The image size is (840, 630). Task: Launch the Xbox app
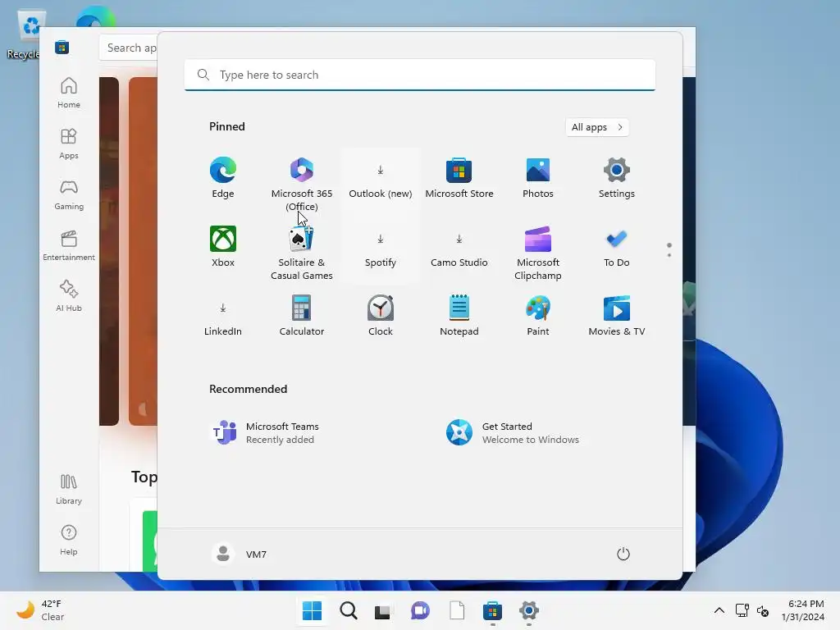[223, 248]
